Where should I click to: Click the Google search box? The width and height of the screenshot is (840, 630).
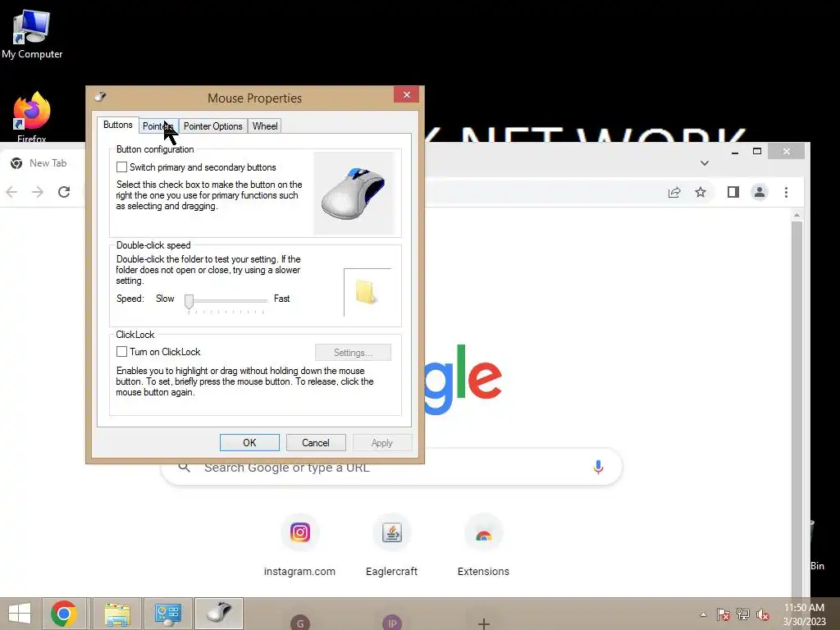tap(391, 467)
